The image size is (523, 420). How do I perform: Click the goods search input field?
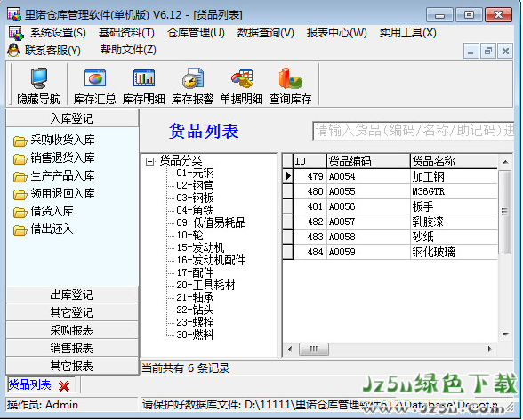coord(414,131)
